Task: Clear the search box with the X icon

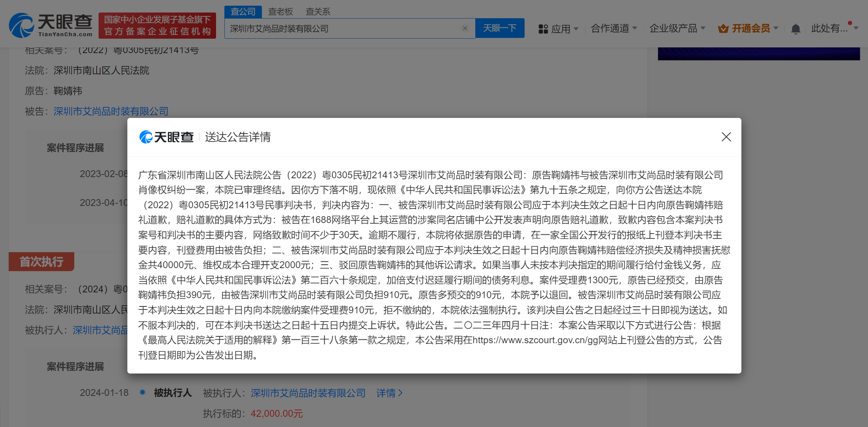Action: pyautogui.click(x=465, y=28)
